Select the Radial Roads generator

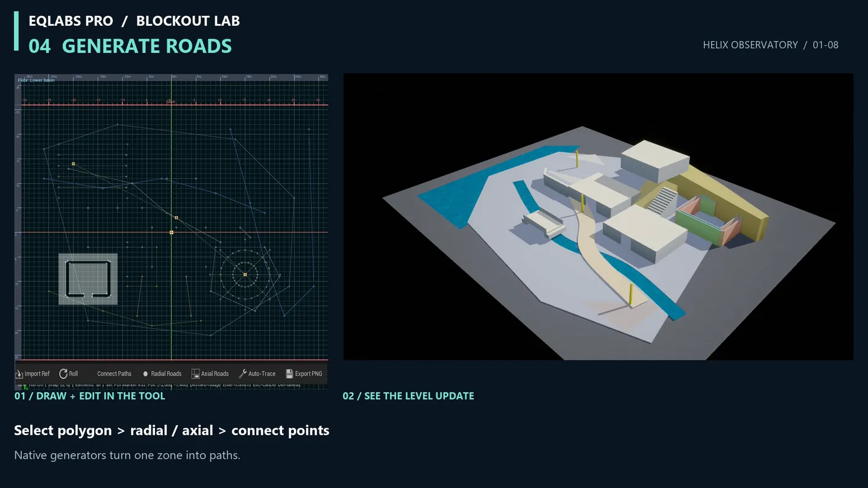(x=162, y=374)
